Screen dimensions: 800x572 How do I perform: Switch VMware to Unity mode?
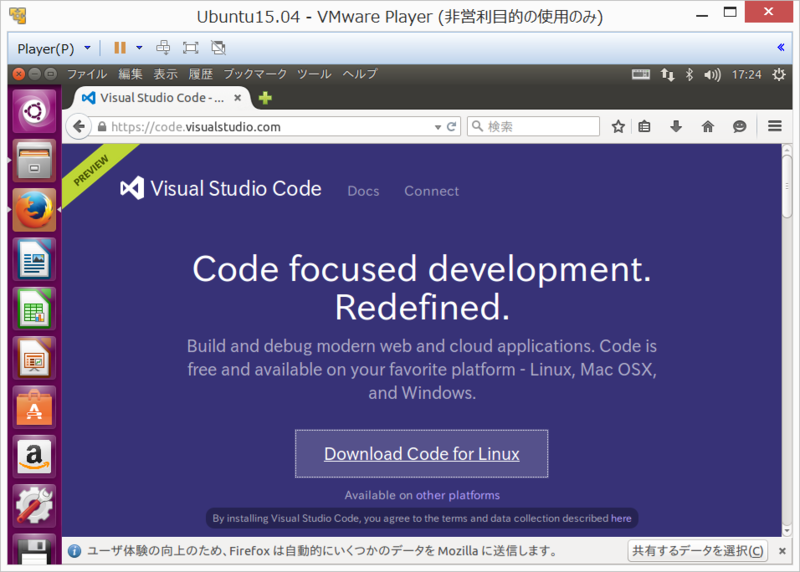[218, 48]
